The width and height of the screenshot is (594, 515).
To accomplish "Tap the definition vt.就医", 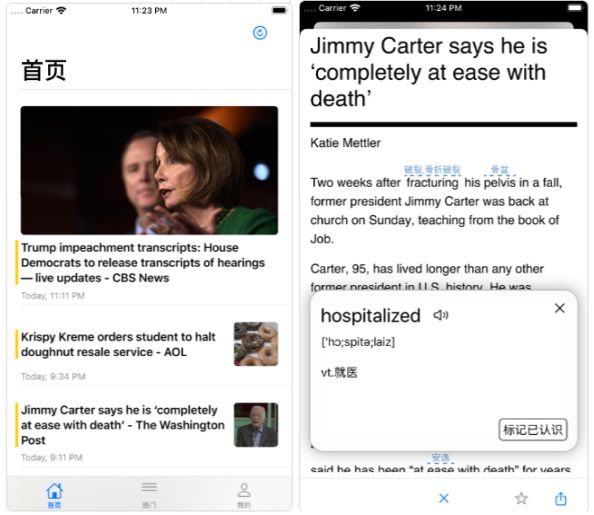I will [339, 373].
